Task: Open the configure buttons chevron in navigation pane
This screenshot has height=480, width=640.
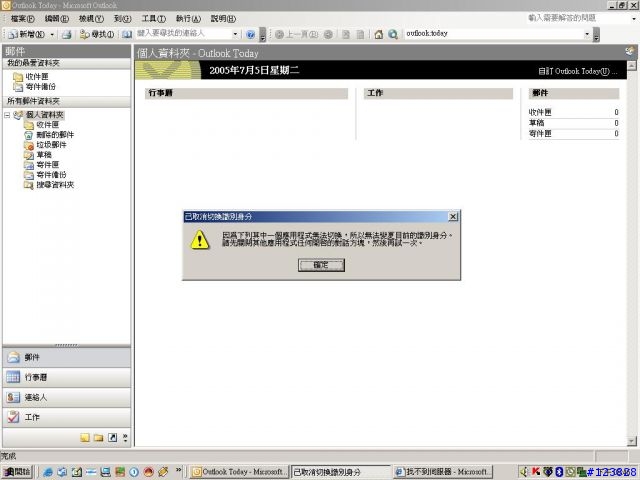Action: tap(125, 438)
